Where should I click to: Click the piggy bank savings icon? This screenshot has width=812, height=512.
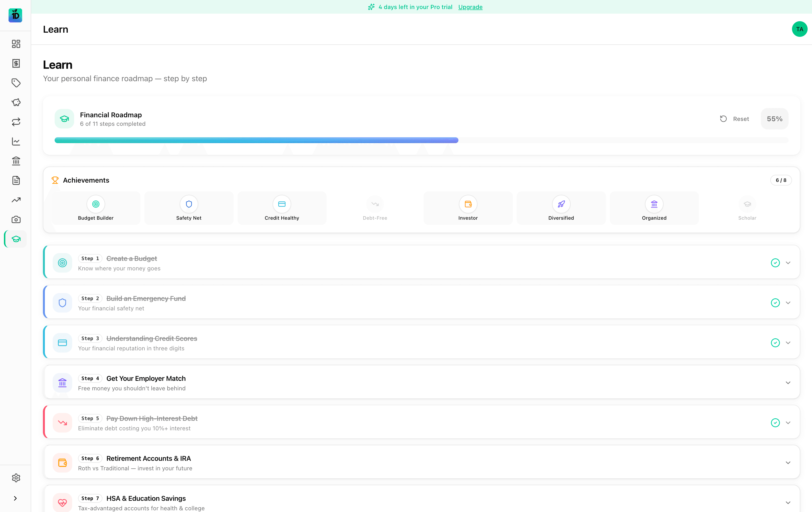(16, 102)
